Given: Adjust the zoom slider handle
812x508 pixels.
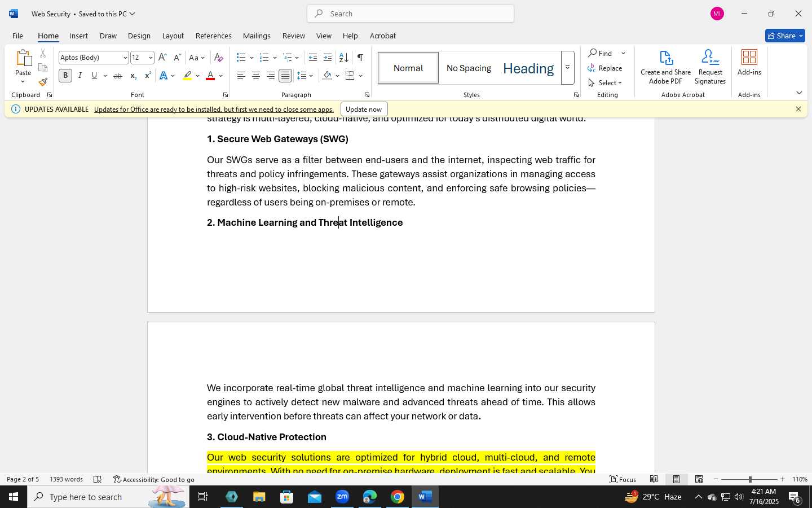Looking at the screenshot, I should tap(750, 479).
